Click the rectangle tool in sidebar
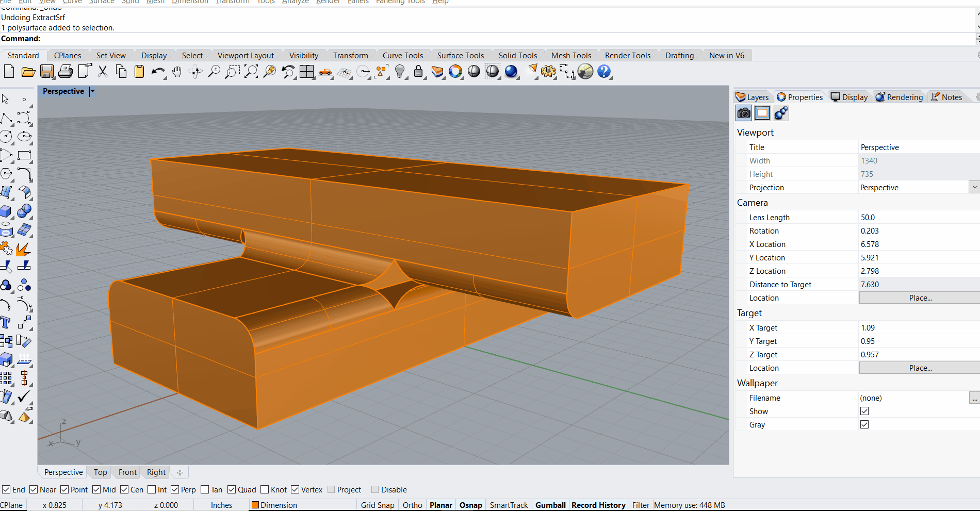 [x=24, y=155]
